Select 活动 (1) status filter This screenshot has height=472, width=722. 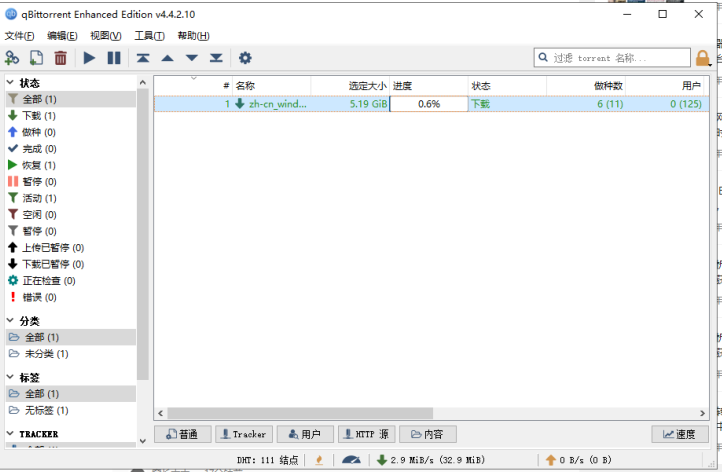[71, 198]
